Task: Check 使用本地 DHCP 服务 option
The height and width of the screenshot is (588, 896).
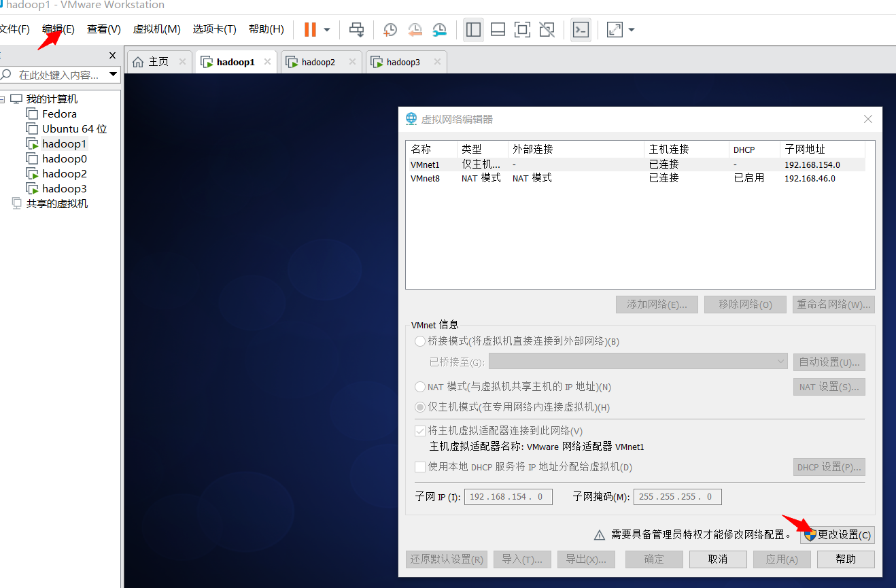Action: coord(419,467)
